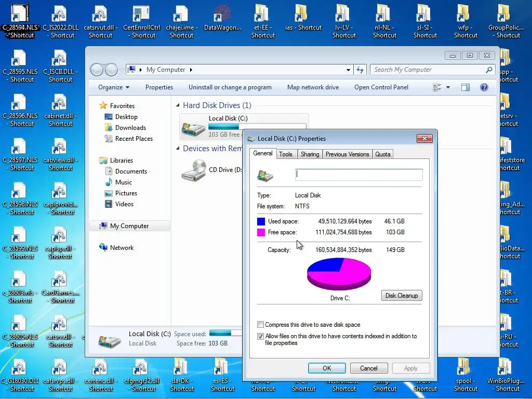Click the Disk Cleanup button
Image resolution: width=532 pixels, height=399 pixels.
click(x=402, y=296)
